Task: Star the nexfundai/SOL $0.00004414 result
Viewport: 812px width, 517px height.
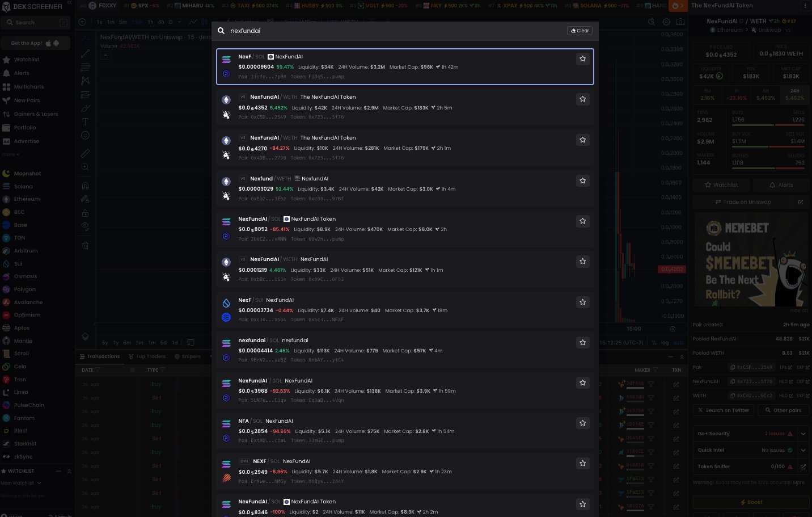Action: (582, 342)
